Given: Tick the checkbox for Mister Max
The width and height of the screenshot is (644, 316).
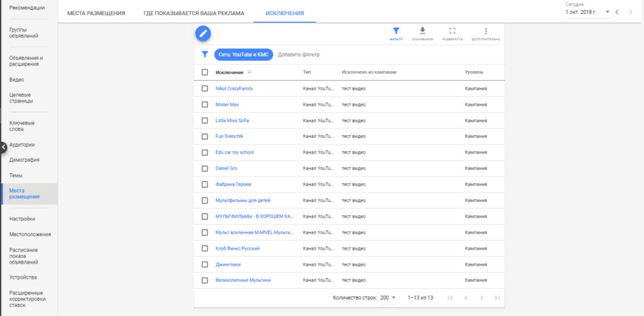Looking at the screenshot, I should click(204, 104).
